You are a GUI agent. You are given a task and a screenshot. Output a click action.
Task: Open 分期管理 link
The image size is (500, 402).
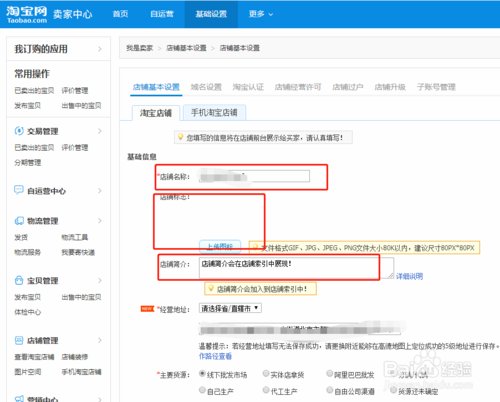point(28,162)
